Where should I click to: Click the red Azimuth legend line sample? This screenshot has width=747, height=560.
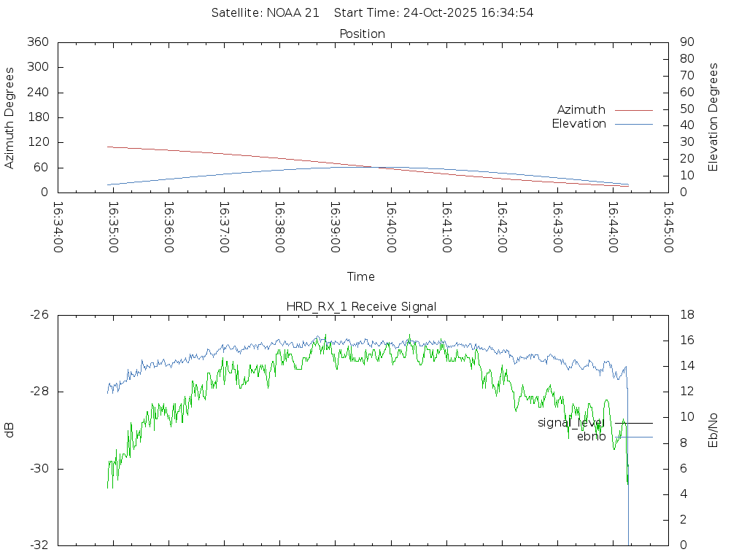pos(633,110)
